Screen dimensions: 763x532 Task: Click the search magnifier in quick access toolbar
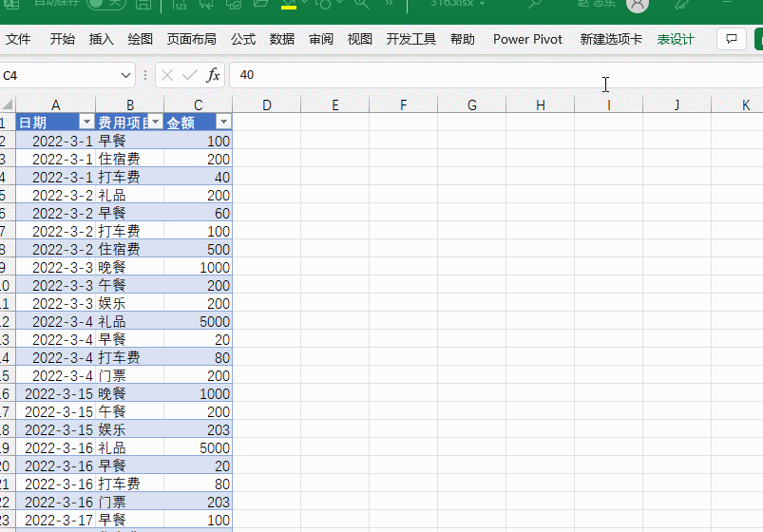pos(361,5)
